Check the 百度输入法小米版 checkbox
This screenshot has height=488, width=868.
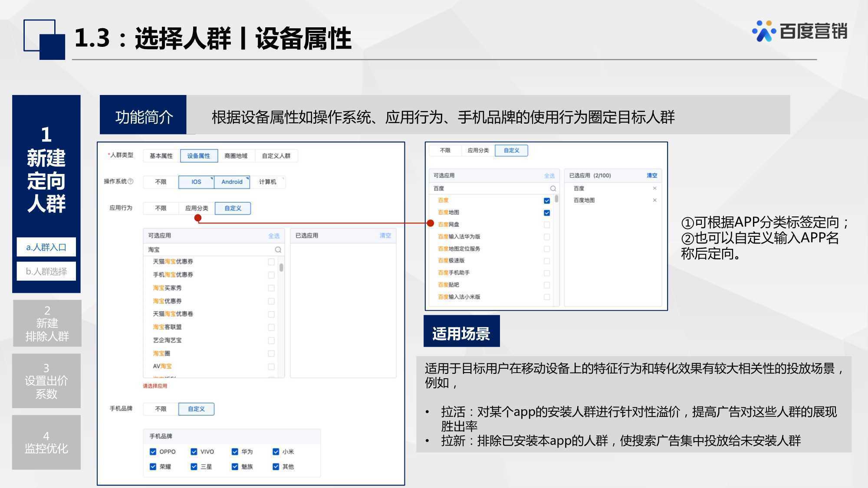(547, 297)
